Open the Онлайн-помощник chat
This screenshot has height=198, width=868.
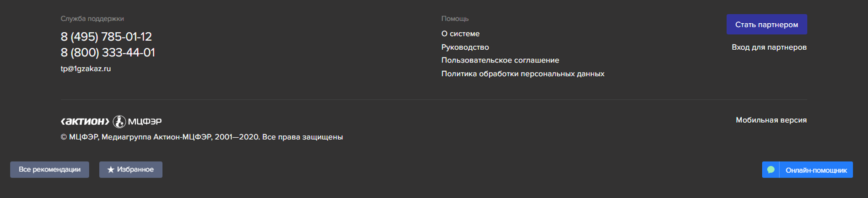click(807, 170)
